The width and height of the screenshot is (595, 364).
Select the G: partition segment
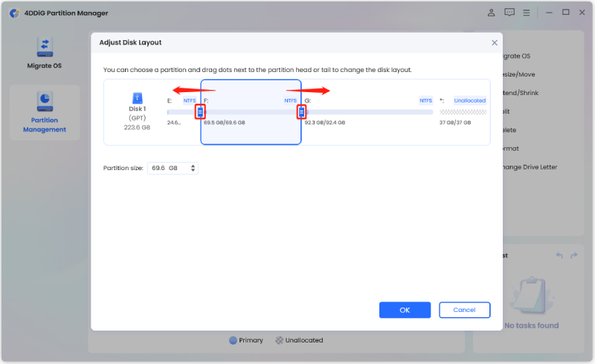click(369, 112)
